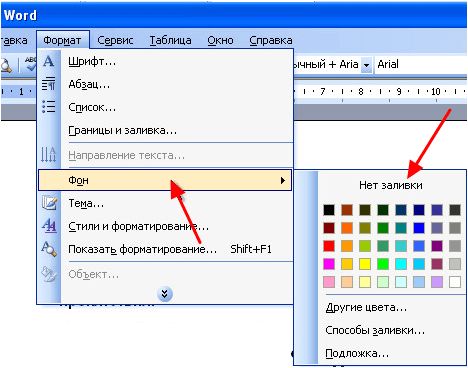The width and height of the screenshot is (468, 368).
Task: Pick the bright yellow swatch
Action: tap(365, 264)
